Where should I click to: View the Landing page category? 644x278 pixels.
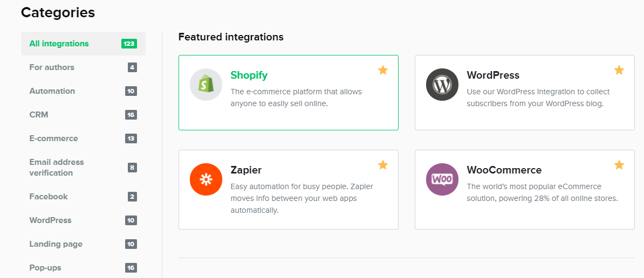coord(56,244)
